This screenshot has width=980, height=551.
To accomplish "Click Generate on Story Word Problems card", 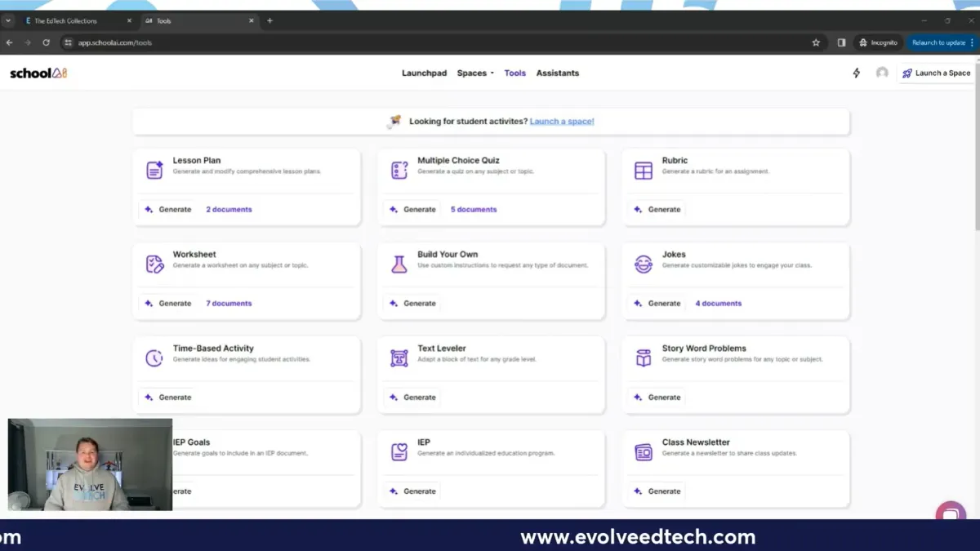I will 657,397.
